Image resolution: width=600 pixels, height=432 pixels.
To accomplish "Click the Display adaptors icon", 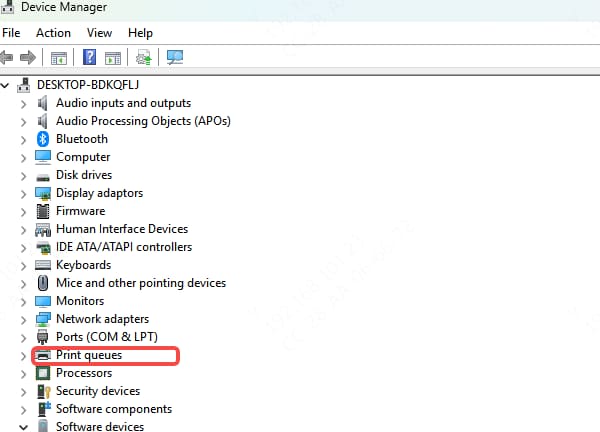I will (x=43, y=193).
